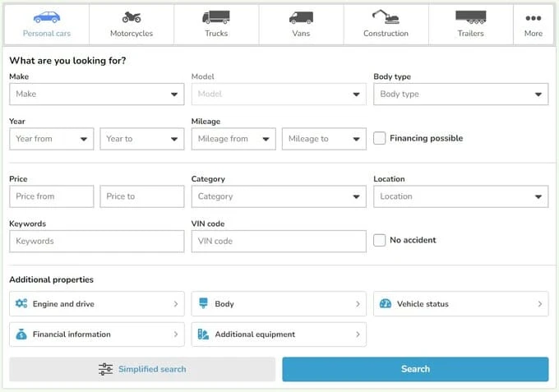The width and height of the screenshot is (559, 392).
Task: Switch to the Trailers tab label
Action: click(x=470, y=33)
